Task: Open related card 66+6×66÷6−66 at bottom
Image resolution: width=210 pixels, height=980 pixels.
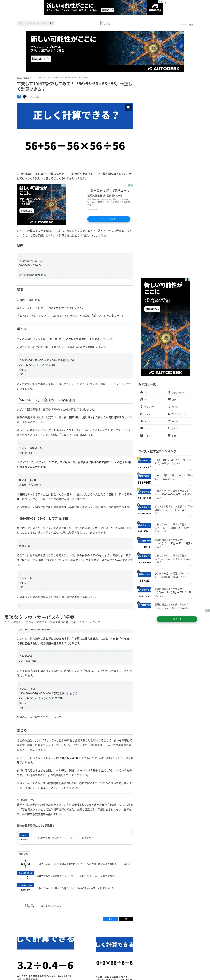Action: tap(114, 958)
